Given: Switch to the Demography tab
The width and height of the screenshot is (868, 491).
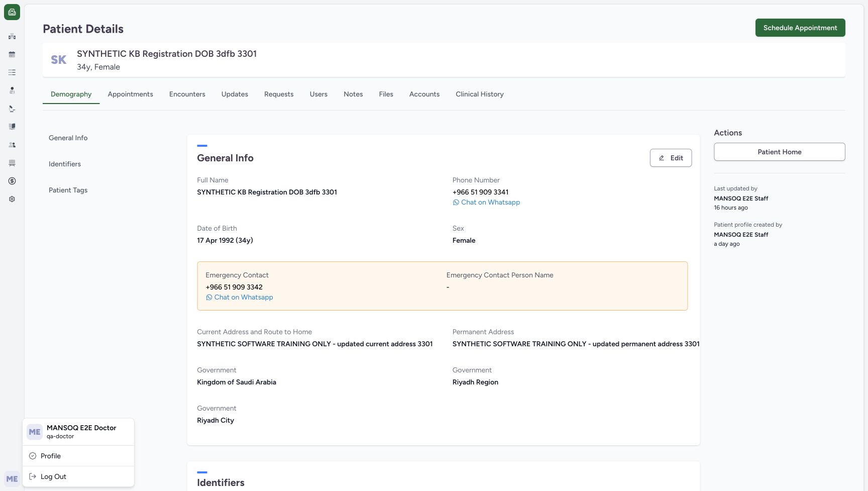Looking at the screenshot, I should 71,94.
